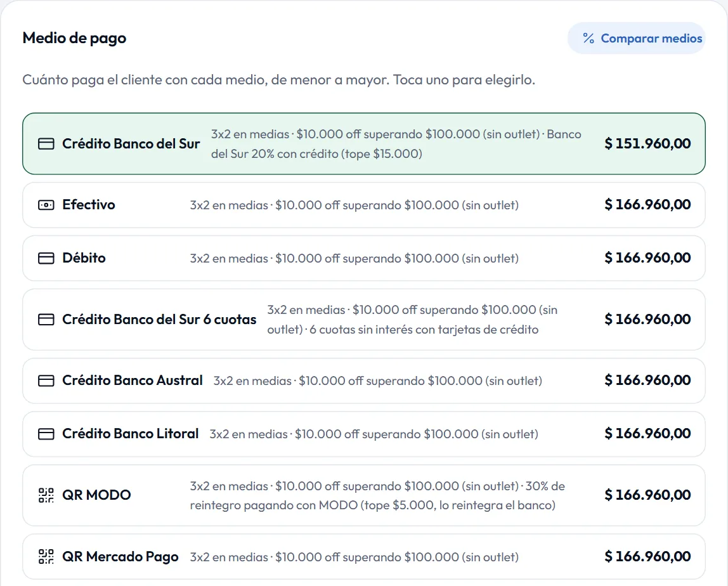
Task: Select the QR Mercado Pago label
Action: [x=120, y=556]
